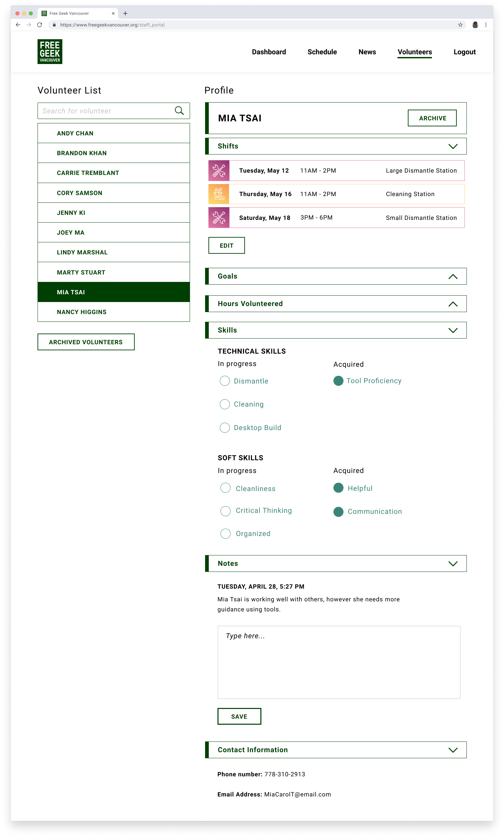Click the browser forward arrow
Viewport: 504px width, 837px height.
pyautogui.click(x=29, y=25)
